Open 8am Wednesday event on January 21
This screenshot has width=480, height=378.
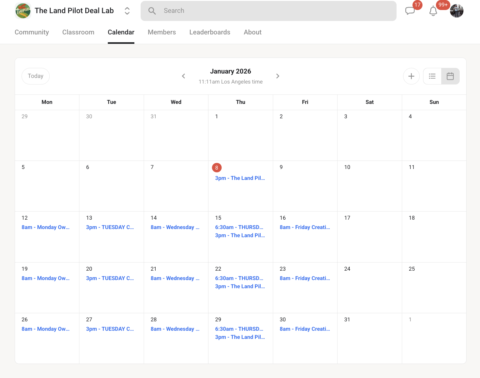175,278
